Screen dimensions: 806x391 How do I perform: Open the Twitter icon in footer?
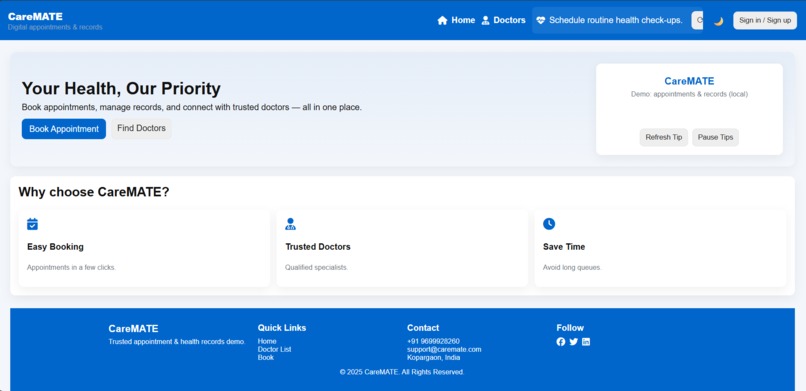[x=574, y=342]
